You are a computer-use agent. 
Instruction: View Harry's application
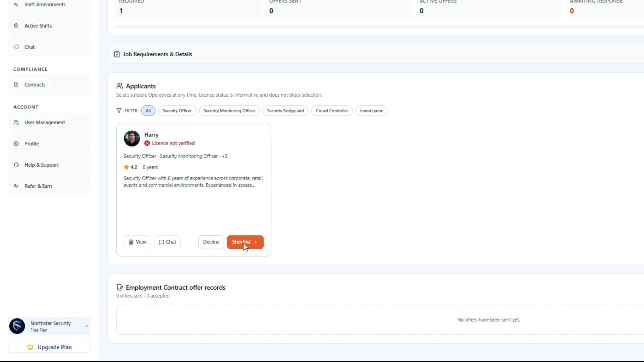(138, 242)
